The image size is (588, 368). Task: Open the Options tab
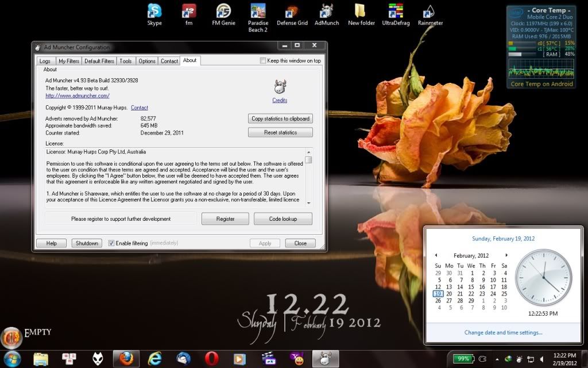[x=147, y=61]
